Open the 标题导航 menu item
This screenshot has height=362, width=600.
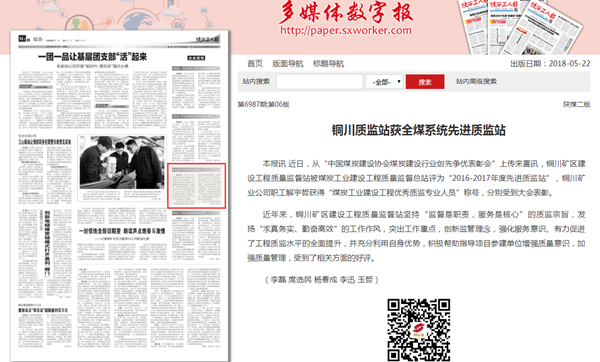[328, 64]
